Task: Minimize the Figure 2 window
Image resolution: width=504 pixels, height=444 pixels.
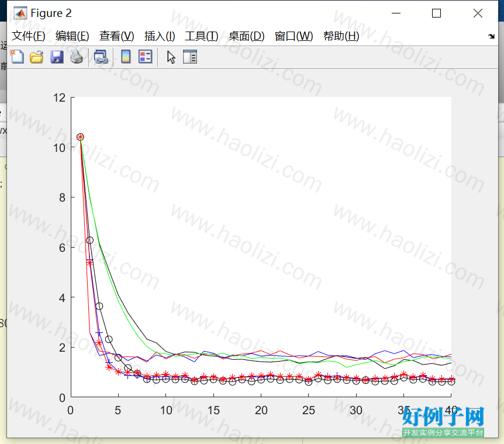Action: tap(396, 13)
